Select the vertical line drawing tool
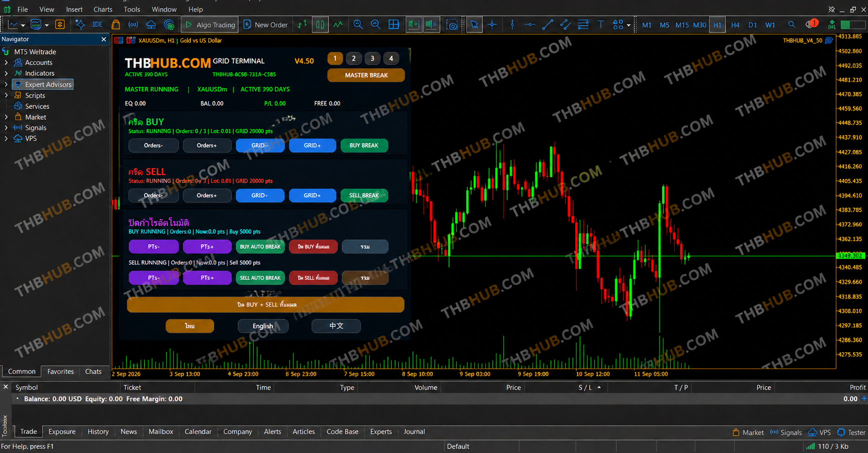 point(512,24)
